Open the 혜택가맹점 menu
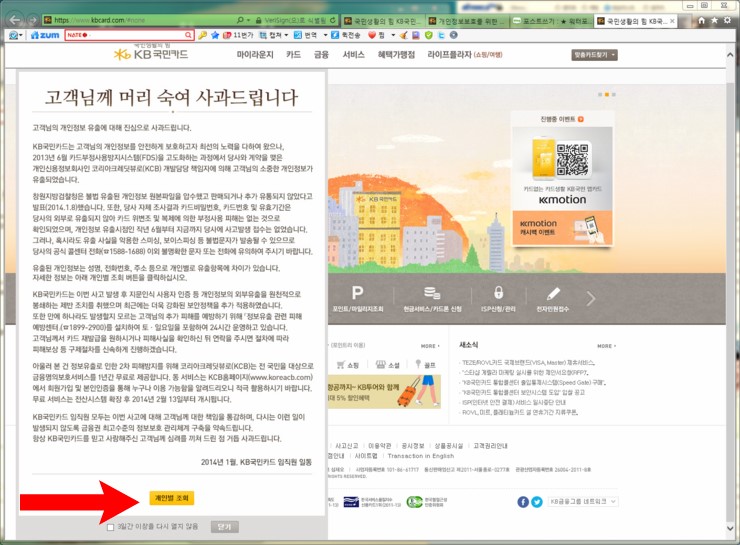740x545 pixels. pos(404,55)
